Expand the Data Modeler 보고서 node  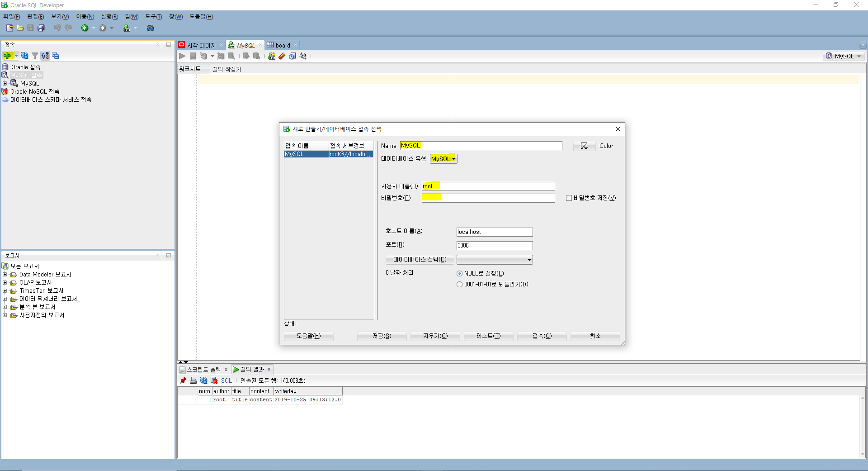coord(5,275)
